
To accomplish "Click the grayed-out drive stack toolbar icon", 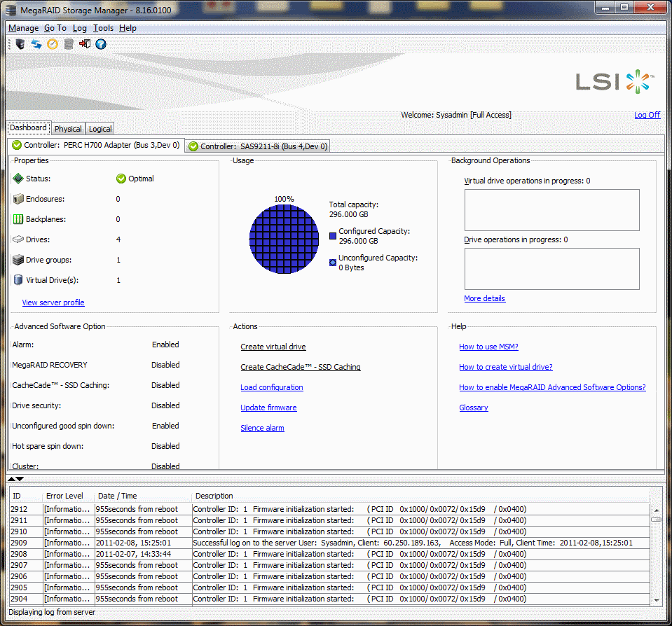I will (x=69, y=44).
